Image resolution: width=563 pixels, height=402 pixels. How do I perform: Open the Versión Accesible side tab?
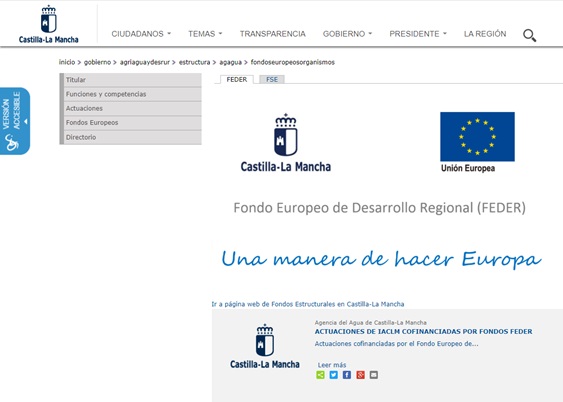tap(15, 121)
